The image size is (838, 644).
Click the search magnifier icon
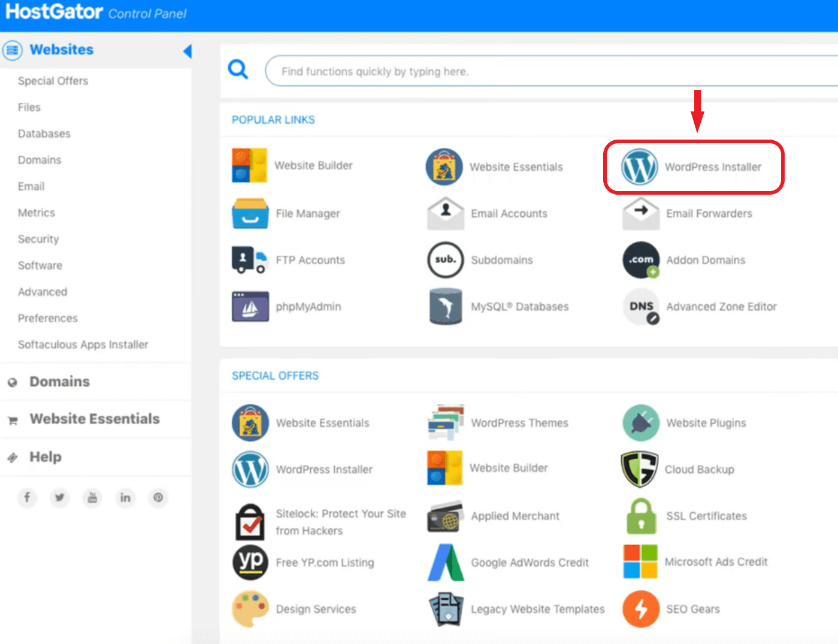pyautogui.click(x=238, y=69)
